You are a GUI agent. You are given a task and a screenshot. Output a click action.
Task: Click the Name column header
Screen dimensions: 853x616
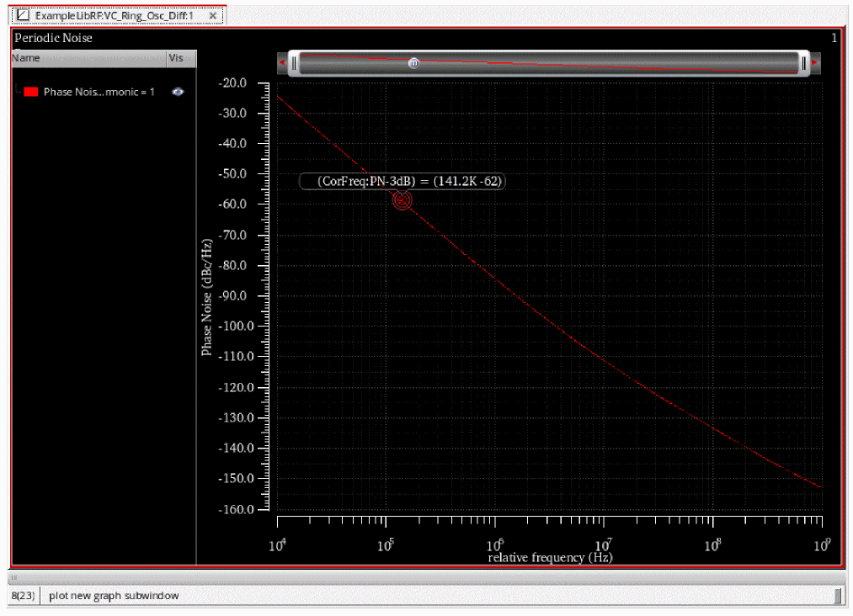[x=26, y=58]
